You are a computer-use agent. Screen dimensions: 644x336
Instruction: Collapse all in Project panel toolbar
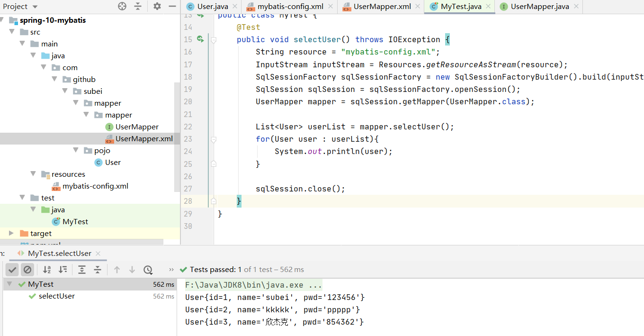pyautogui.click(x=138, y=6)
